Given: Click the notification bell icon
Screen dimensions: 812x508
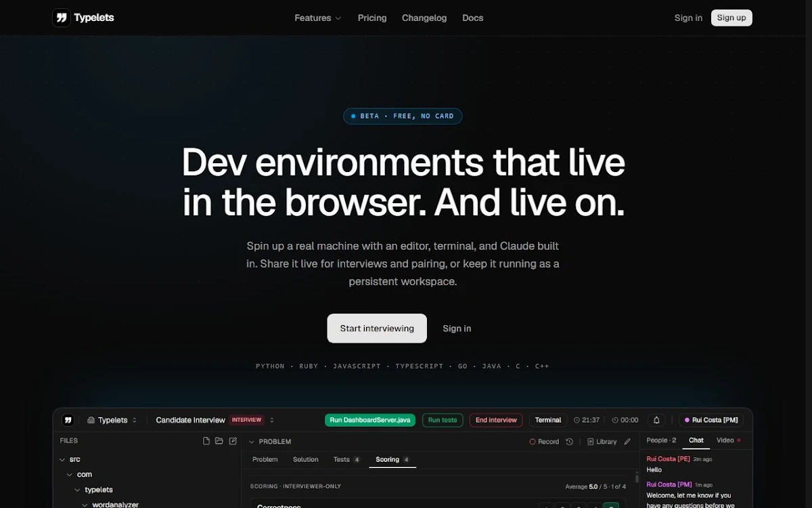Looking at the screenshot, I should [x=656, y=420].
